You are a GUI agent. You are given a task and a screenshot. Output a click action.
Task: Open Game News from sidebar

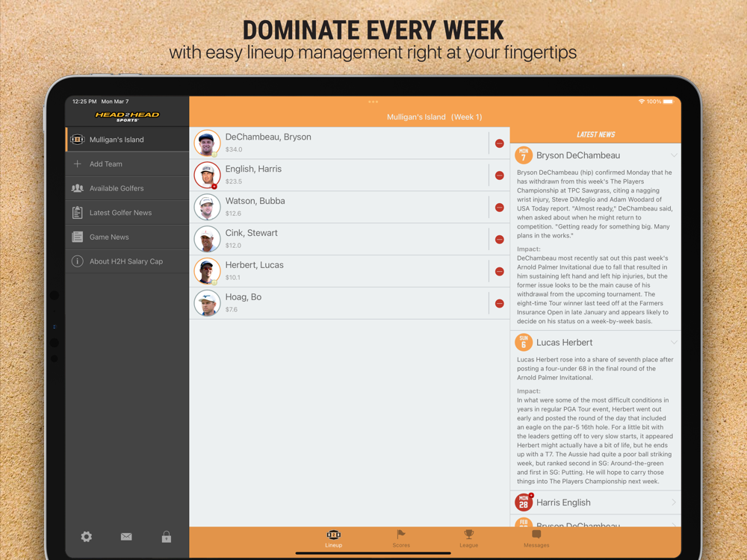pyautogui.click(x=127, y=237)
